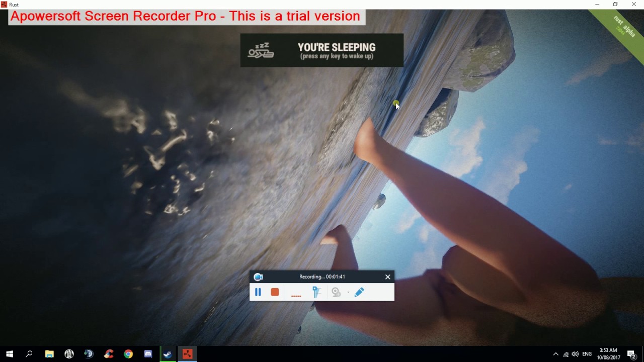Expand the webcam dropdown arrow
This screenshot has width=644, height=362.
click(348, 293)
